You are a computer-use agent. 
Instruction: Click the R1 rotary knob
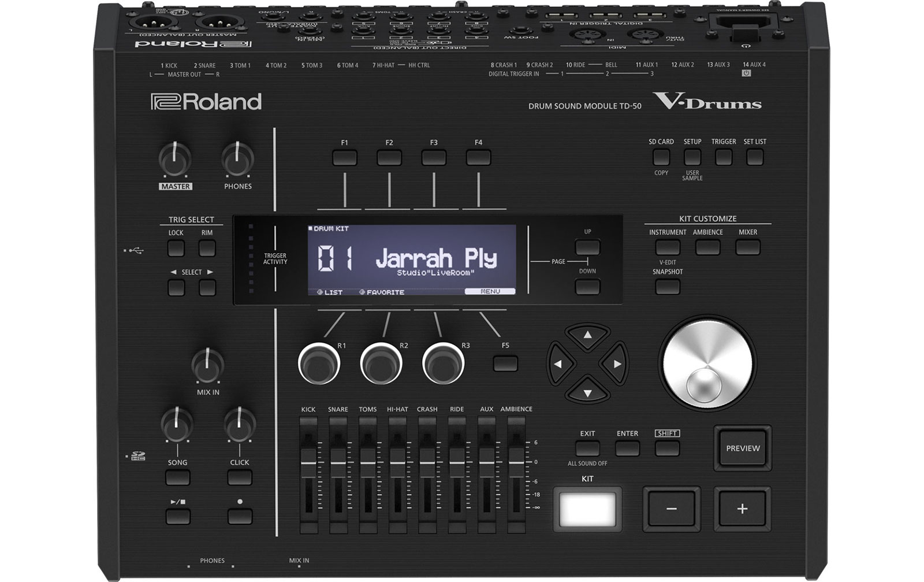(319, 364)
